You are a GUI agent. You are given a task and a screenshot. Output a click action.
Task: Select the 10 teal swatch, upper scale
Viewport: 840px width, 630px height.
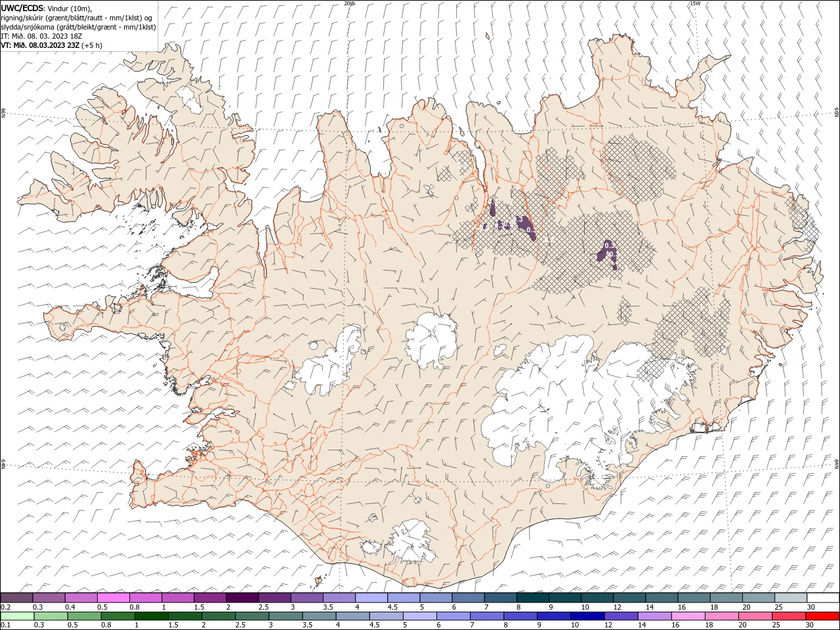point(597,598)
